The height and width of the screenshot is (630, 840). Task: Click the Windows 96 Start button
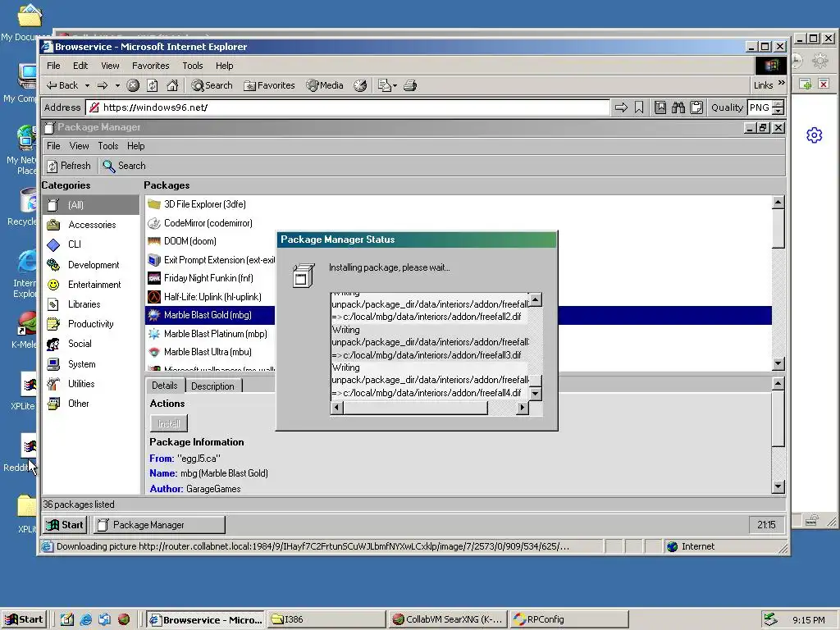click(x=65, y=524)
